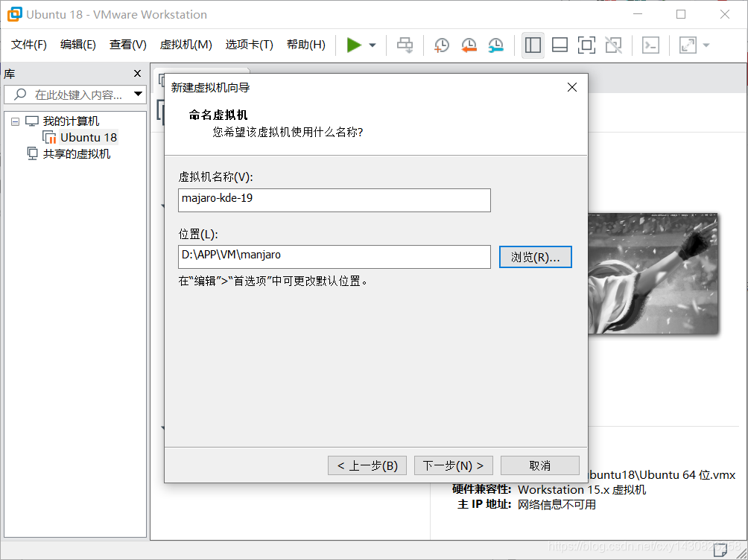Click the 网络信息不可用 text
Screen dimensions: 748x560
pos(557,505)
